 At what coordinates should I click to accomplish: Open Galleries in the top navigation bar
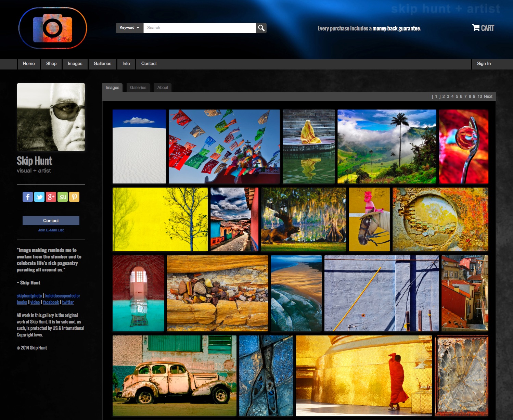click(102, 64)
